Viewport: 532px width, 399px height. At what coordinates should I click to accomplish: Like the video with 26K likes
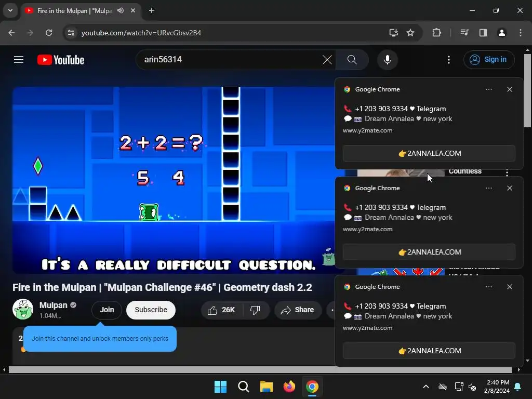pos(221,310)
